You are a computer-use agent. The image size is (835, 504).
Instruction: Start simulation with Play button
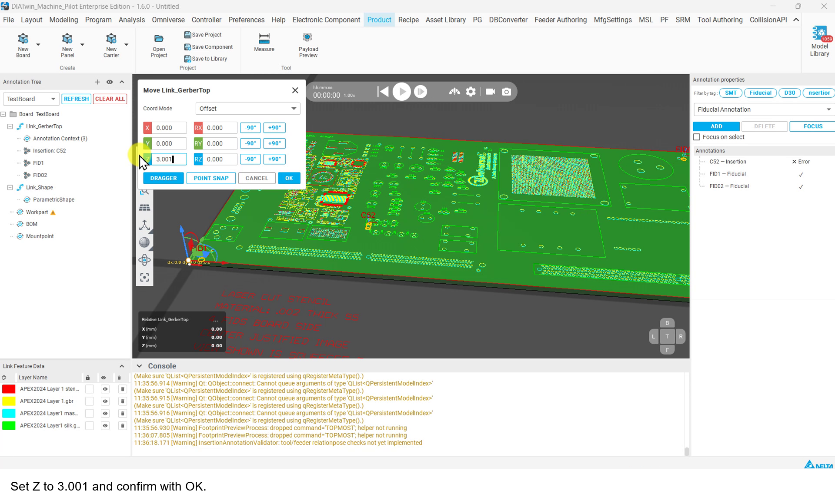[401, 92]
